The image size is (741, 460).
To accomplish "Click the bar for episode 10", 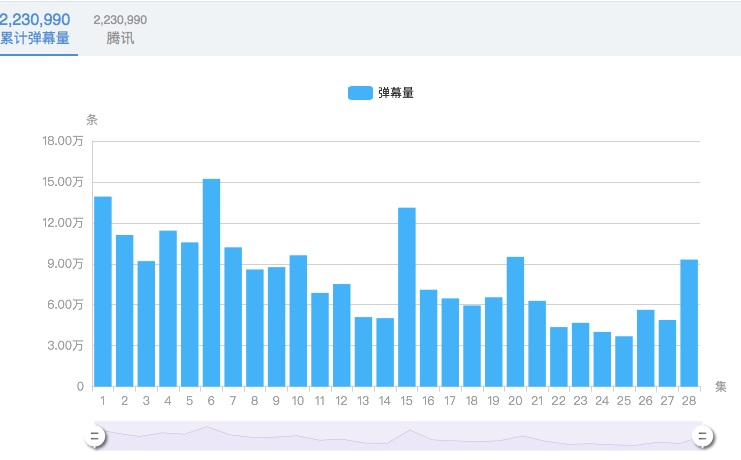I will click(298, 321).
